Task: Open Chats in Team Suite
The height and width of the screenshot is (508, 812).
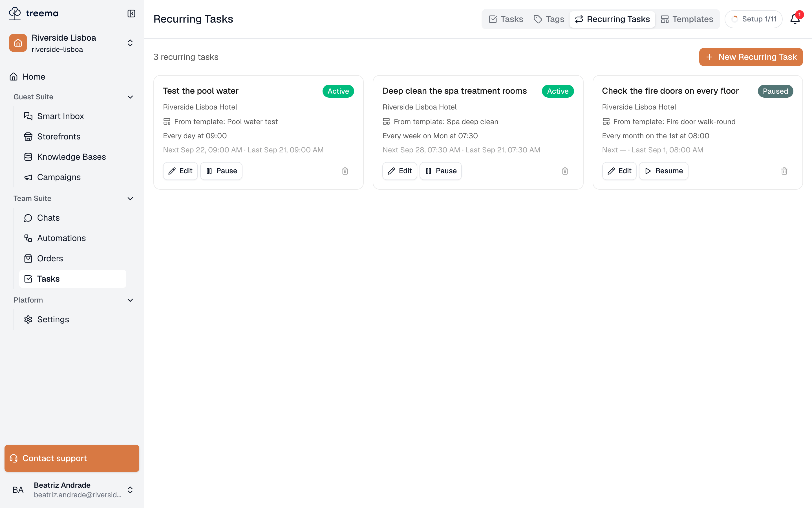Action: (x=72, y=218)
